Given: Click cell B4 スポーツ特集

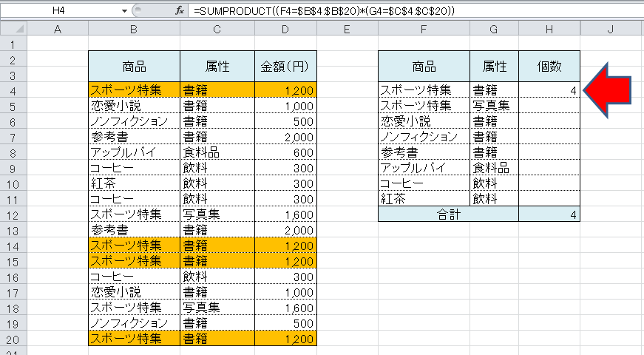Looking at the screenshot, I should [x=134, y=90].
